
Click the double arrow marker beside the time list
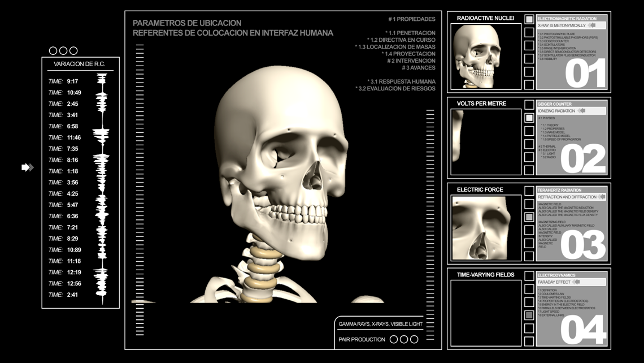tap(27, 167)
